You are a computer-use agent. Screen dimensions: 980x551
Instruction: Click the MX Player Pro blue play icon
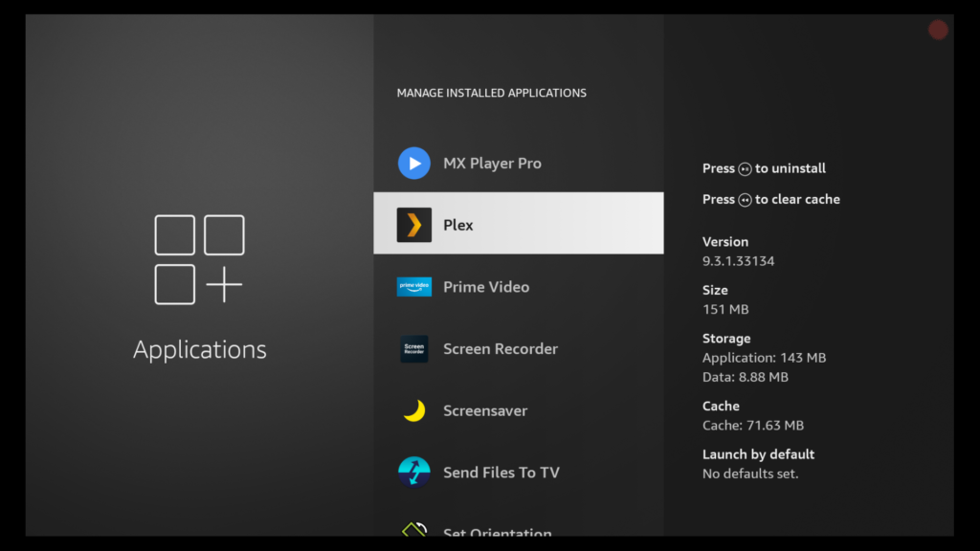point(413,164)
